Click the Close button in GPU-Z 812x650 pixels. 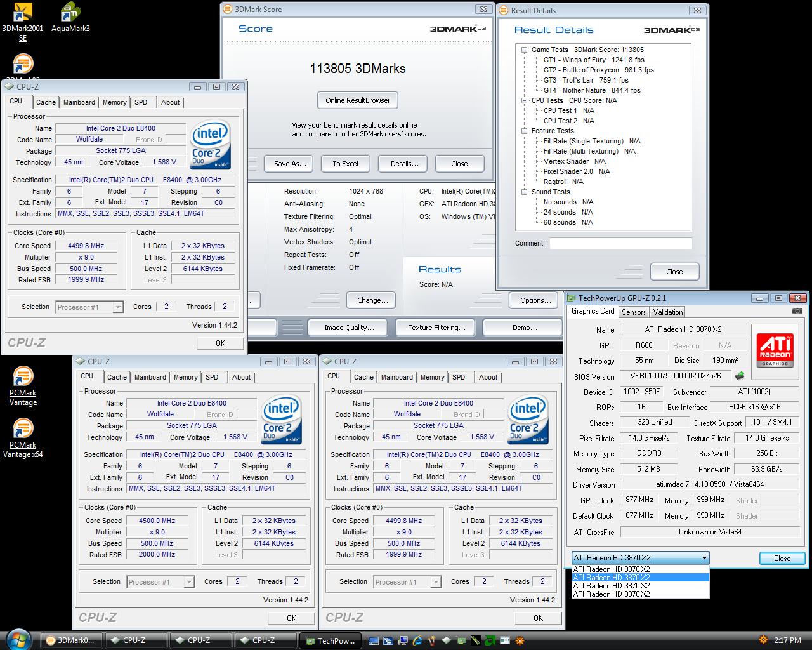click(782, 559)
